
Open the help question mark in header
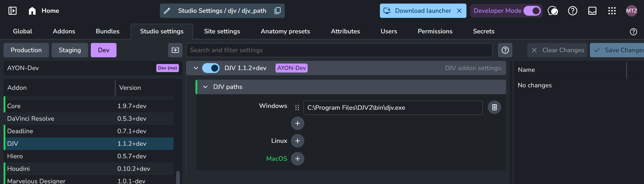pyautogui.click(x=572, y=11)
